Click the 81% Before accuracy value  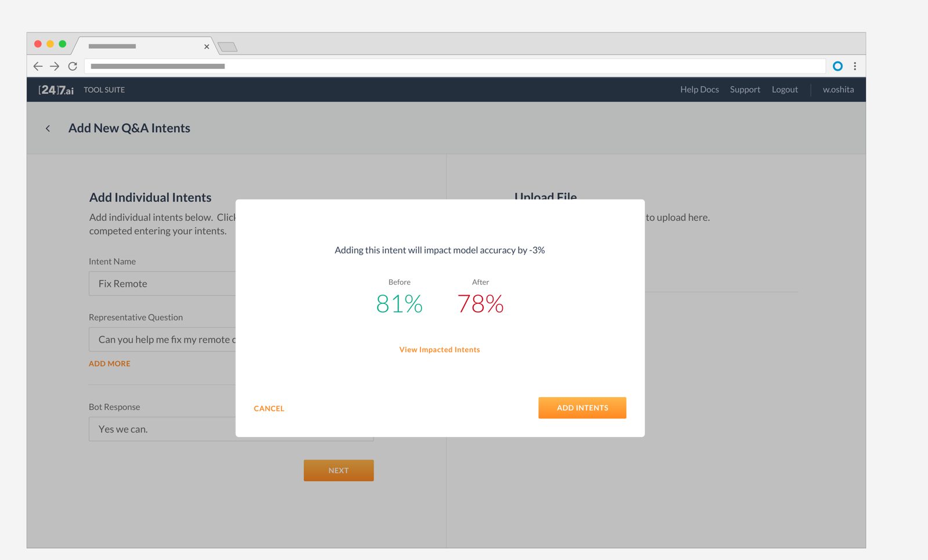click(400, 304)
